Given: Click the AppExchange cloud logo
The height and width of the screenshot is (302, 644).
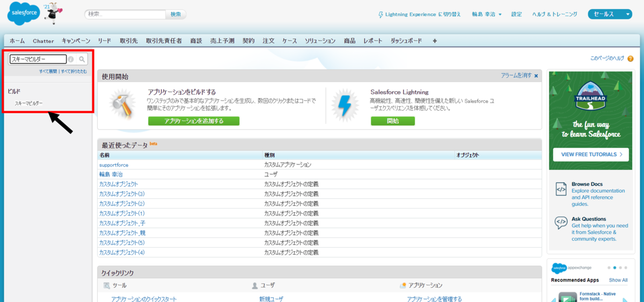Looking at the screenshot, I should pyautogui.click(x=559, y=268).
